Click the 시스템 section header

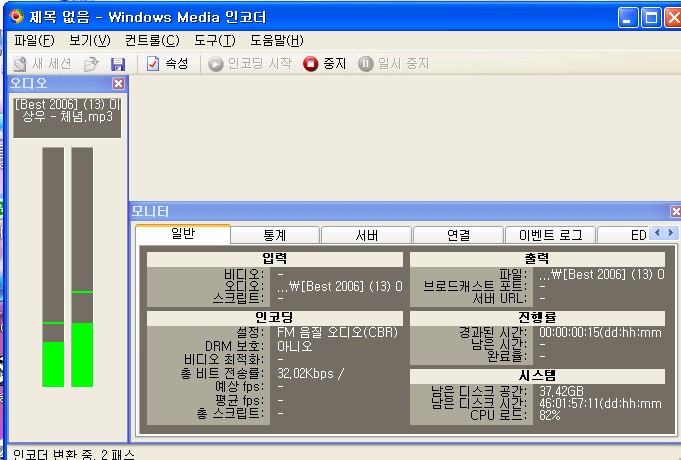click(x=537, y=376)
